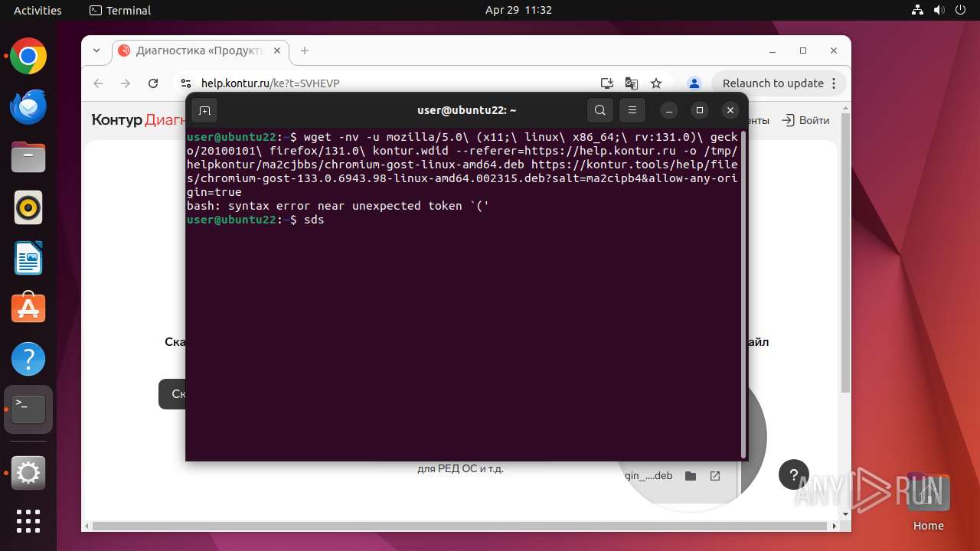Image resolution: width=980 pixels, height=551 pixels.
Task: Bookmark this page with star icon
Action: [656, 83]
